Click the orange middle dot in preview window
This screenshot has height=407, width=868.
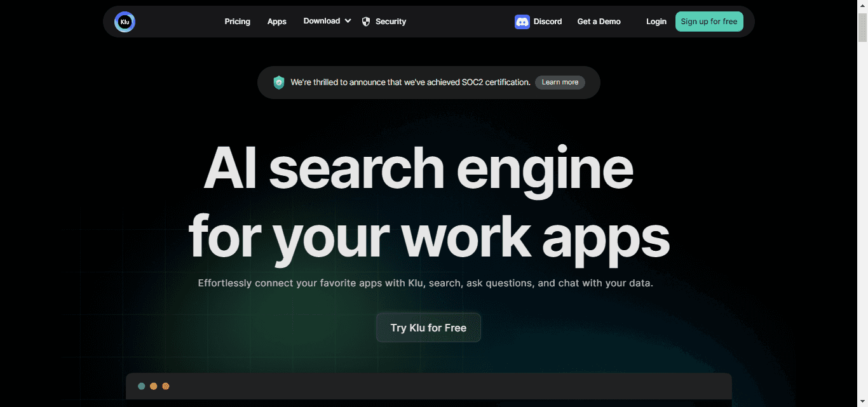pos(153,386)
